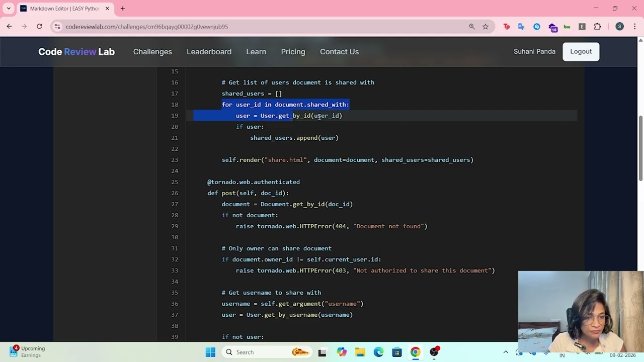644x362 pixels.
Task: Click the page vertical scrollbar thumb
Action: point(640,148)
